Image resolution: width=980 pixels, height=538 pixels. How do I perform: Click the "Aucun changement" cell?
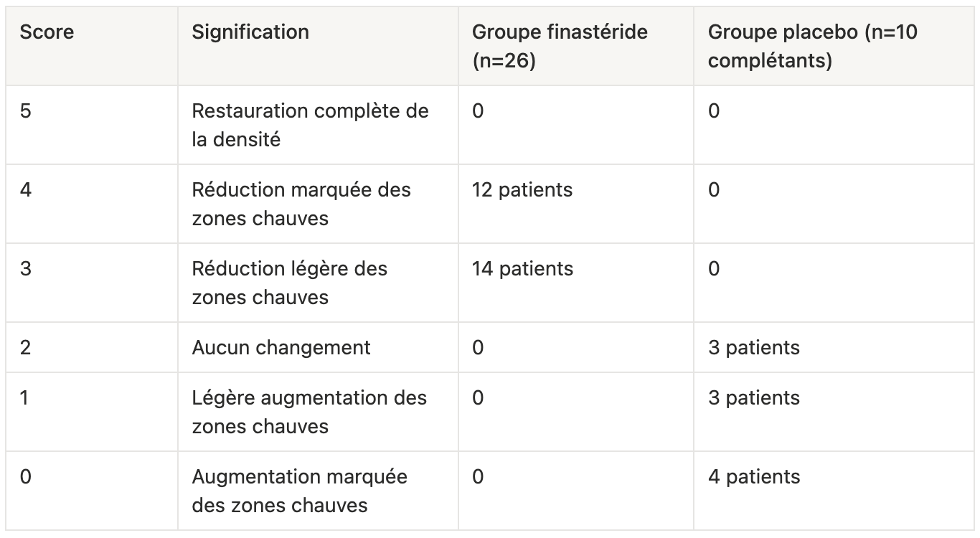(x=281, y=348)
